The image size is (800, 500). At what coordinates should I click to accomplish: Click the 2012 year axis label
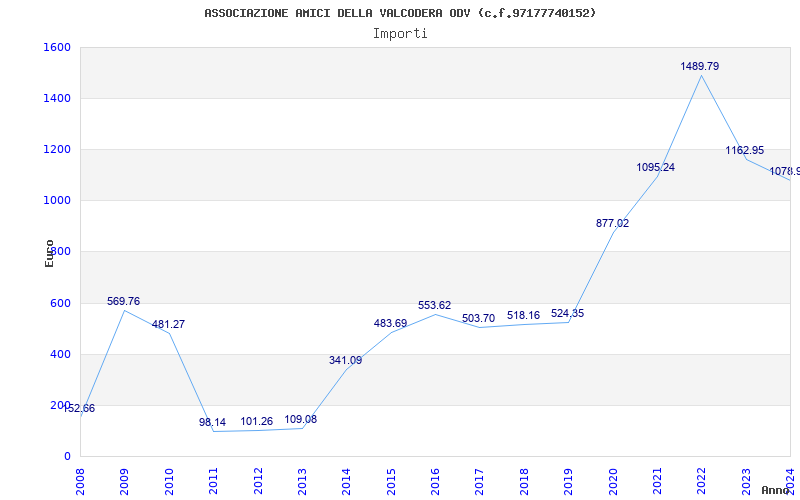click(x=258, y=482)
